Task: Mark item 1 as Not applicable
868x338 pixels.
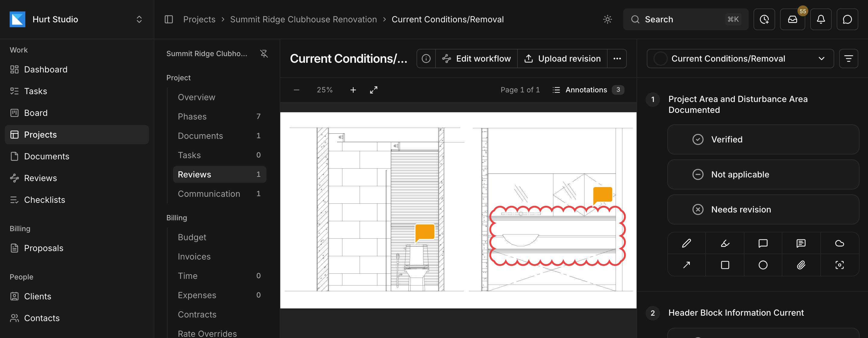Action: pyautogui.click(x=763, y=174)
